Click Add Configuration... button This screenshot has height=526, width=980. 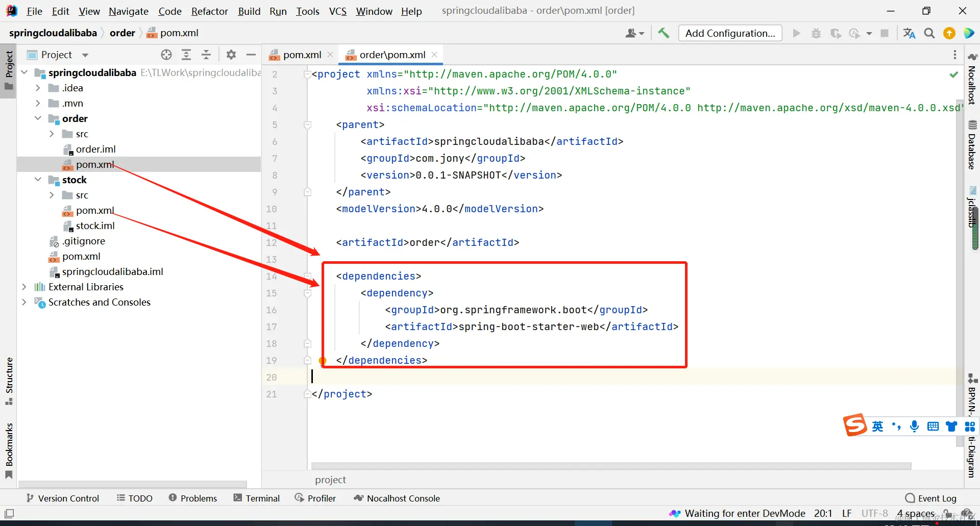pyautogui.click(x=730, y=33)
